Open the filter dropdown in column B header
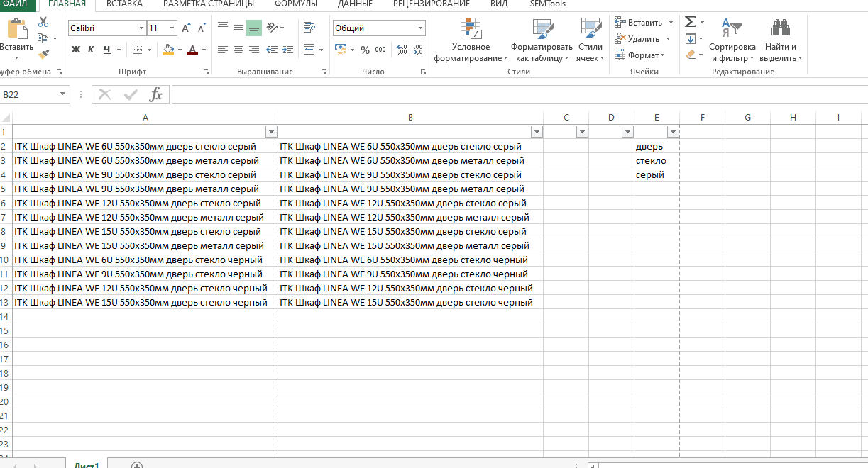 537,132
